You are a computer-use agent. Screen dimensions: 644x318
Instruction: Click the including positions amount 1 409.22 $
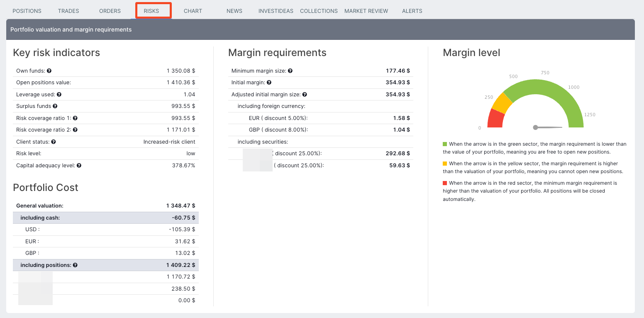(181, 265)
